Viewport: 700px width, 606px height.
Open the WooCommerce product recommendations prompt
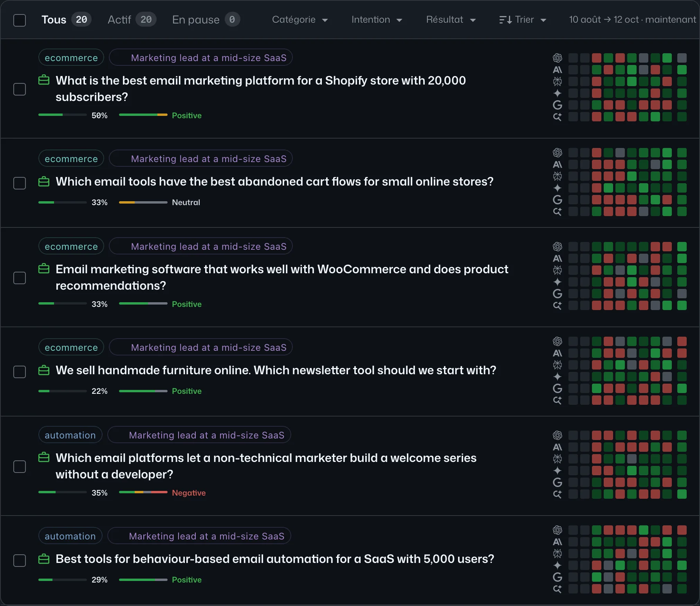[x=282, y=277]
